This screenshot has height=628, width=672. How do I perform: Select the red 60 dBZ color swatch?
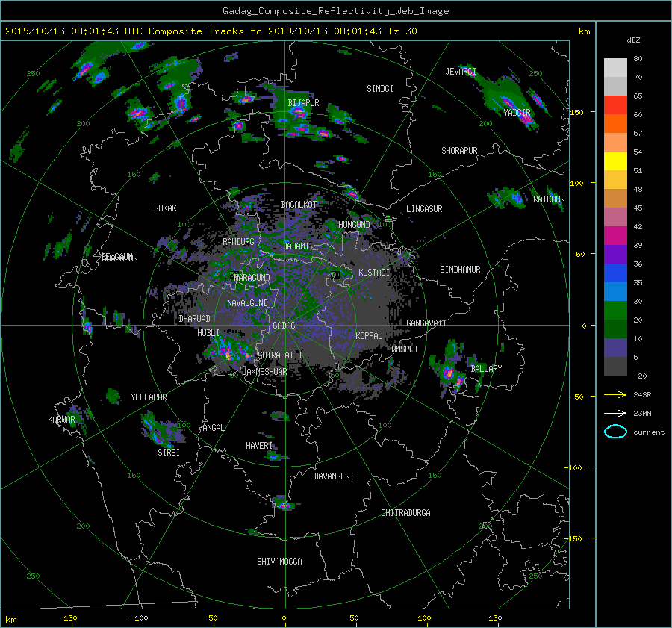(615, 105)
